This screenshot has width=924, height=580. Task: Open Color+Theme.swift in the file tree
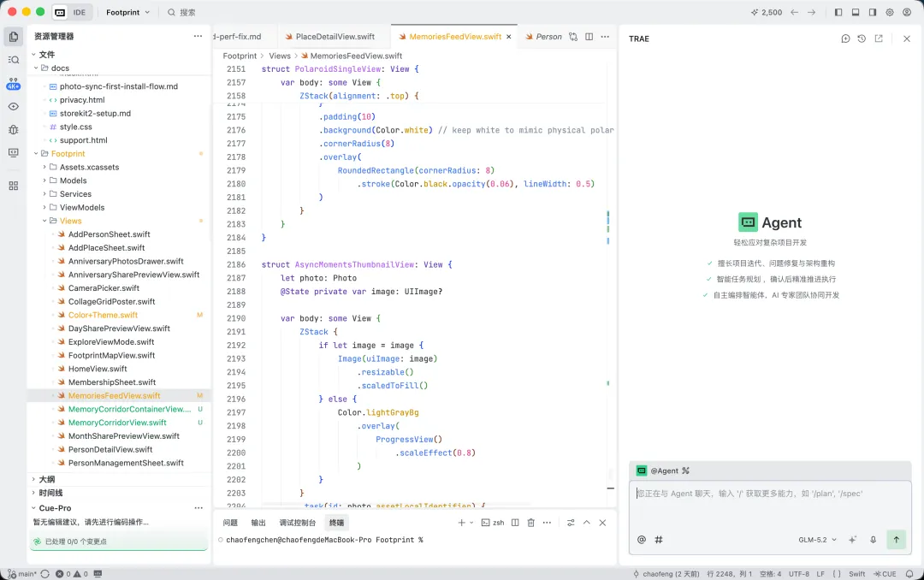pyautogui.click(x=103, y=316)
